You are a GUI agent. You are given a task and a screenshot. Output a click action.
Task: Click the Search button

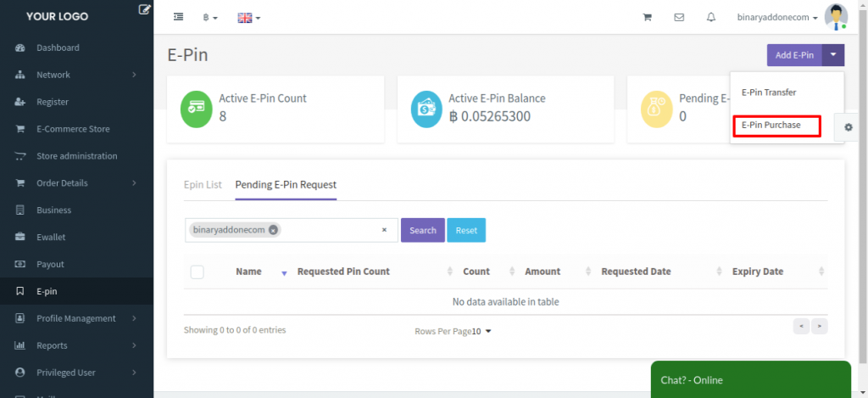point(423,230)
